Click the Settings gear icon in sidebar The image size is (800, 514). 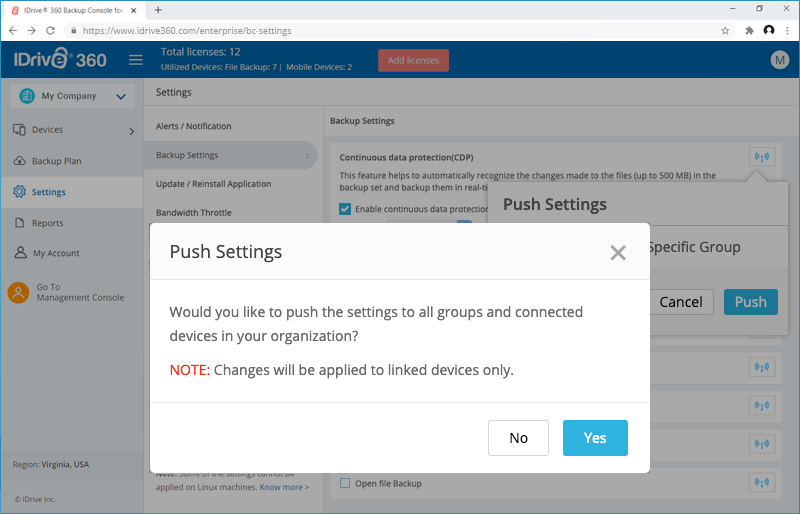pos(19,191)
